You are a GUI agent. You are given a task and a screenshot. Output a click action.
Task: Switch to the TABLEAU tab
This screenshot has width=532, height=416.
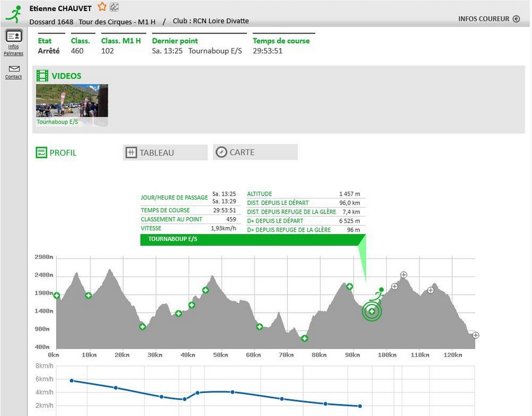165,153
